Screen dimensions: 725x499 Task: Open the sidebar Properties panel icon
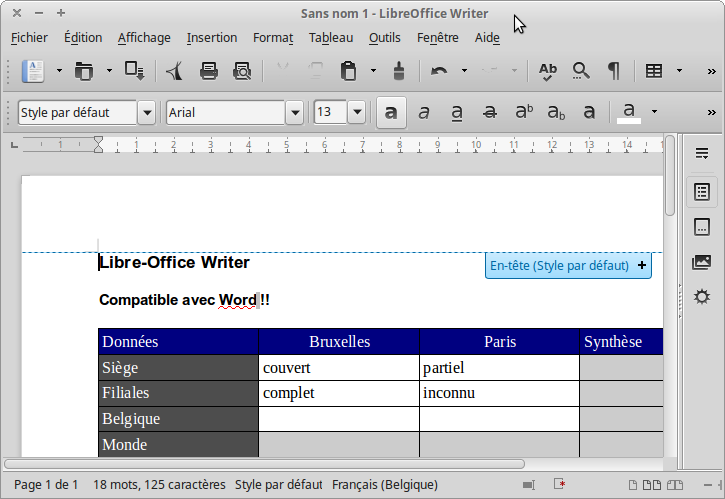point(701,191)
